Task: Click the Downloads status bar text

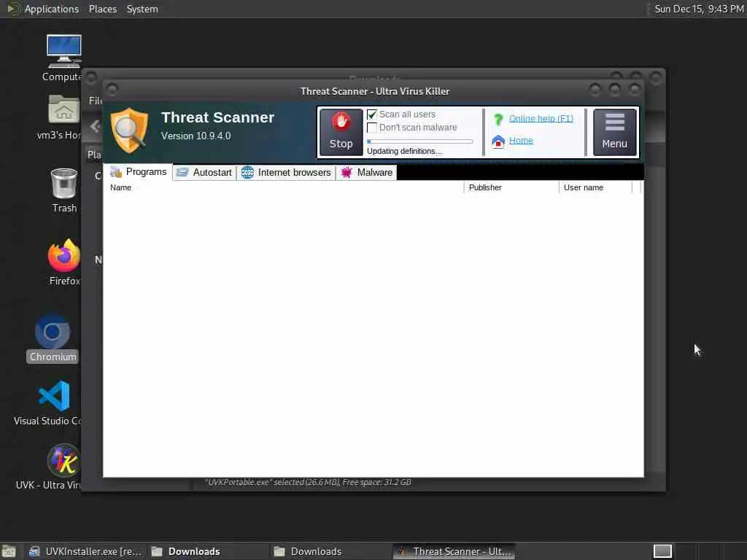Action: point(309,483)
